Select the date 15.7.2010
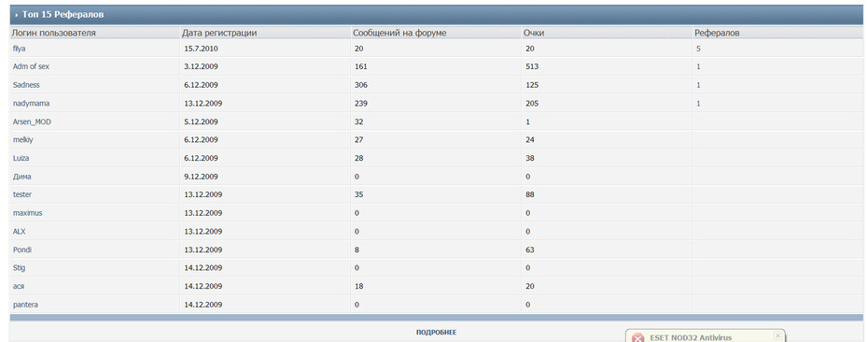Screen dimensions: 868x342 coord(201,49)
